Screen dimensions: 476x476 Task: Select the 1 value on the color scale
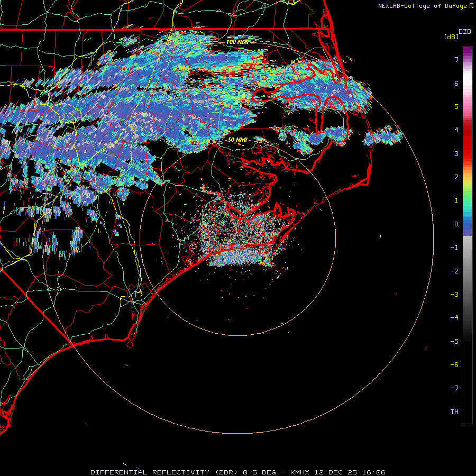click(x=456, y=200)
